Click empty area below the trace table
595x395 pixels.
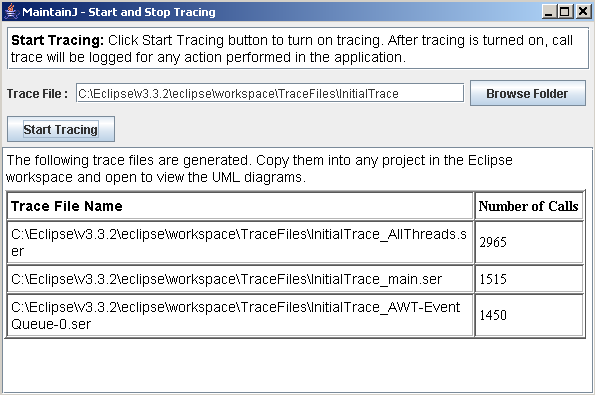click(296, 365)
